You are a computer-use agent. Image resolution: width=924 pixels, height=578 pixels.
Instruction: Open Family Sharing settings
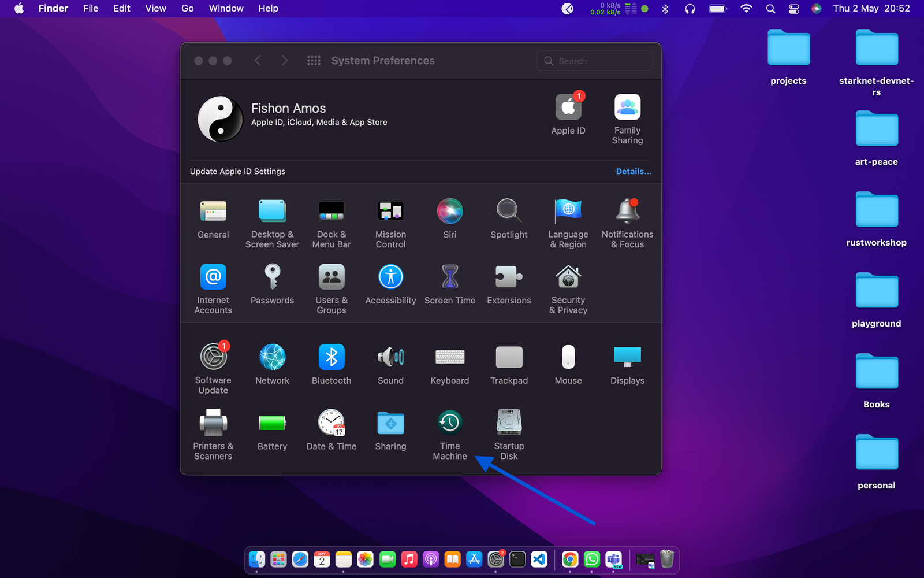click(627, 108)
